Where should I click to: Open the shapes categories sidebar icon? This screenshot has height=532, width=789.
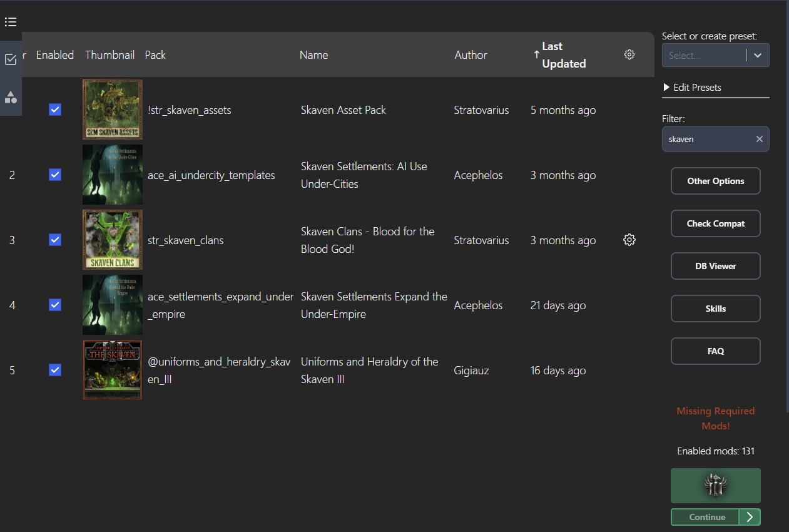click(11, 97)
